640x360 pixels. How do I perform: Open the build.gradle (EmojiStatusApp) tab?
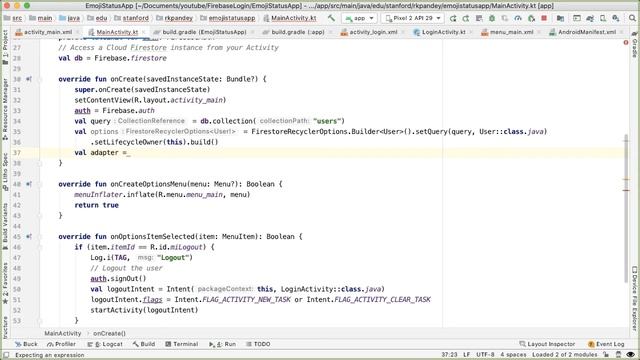point(204,32)
